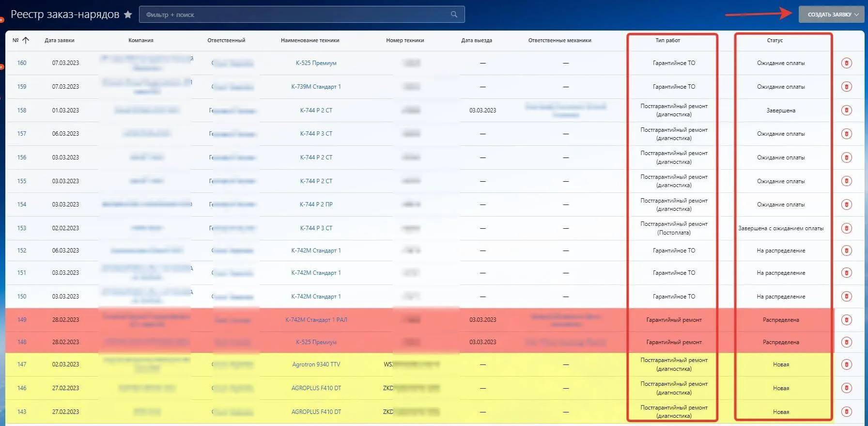The width and height of the screenshot is (868, 426).
Task: Click the trash icon for order 158
Action: pos(846,110)
